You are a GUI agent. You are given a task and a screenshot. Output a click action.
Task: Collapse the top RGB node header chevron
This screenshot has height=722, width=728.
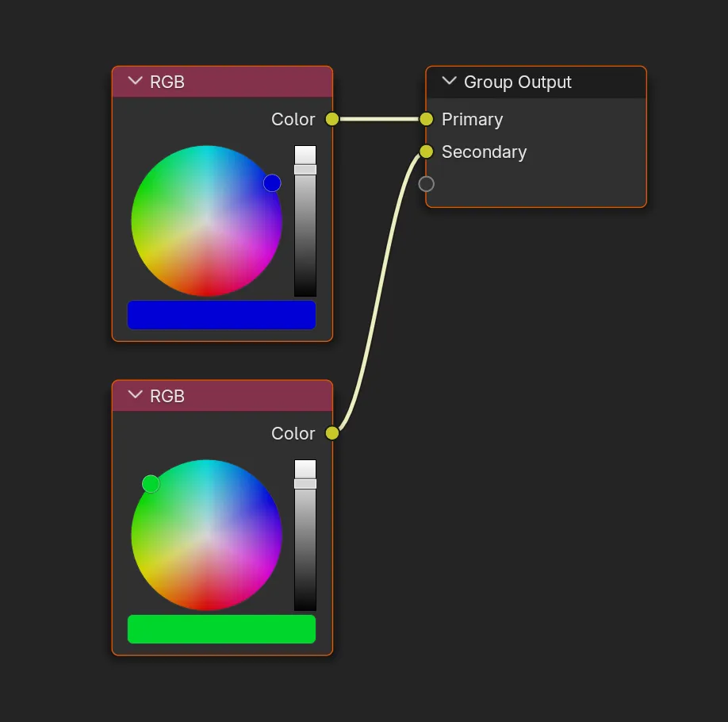[135, 81]
